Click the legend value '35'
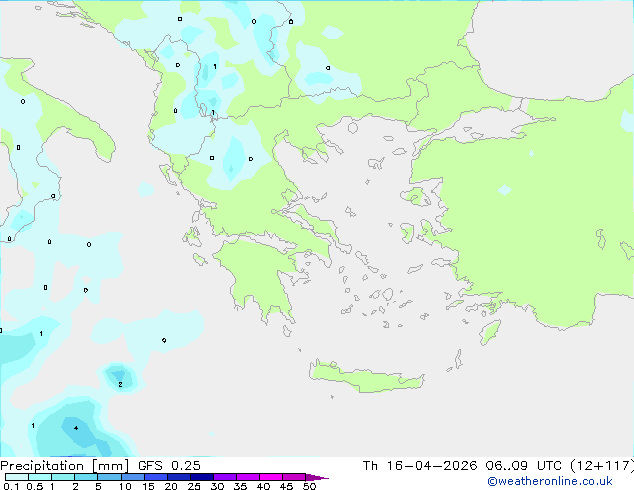The width and height of the screenshot is (634, 490). point(240,486)
